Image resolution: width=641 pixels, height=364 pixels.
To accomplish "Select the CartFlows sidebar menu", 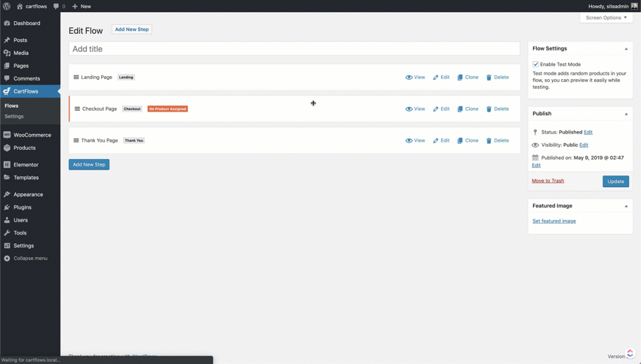I will pos(30,91).
